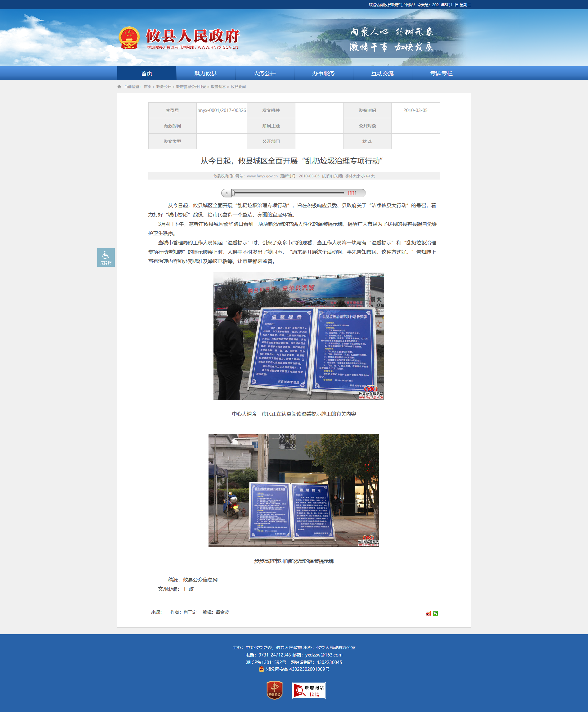Adjust the audio volume bars

tap(352, 193)
